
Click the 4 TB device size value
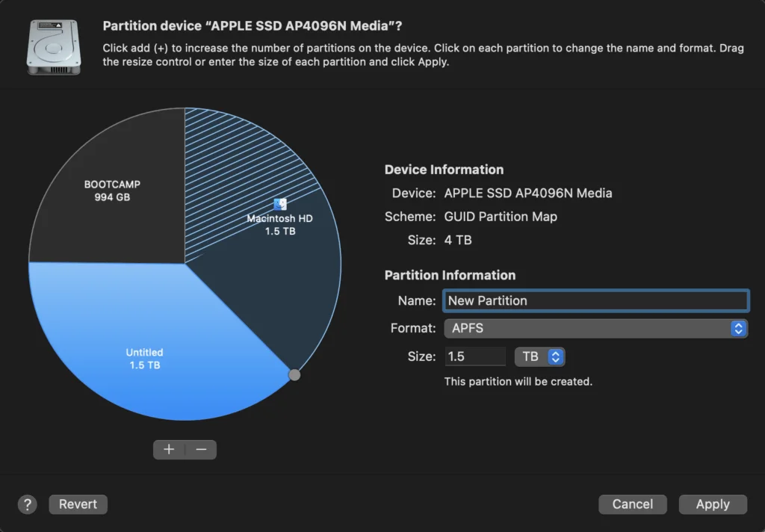click(x=458, y=240)
